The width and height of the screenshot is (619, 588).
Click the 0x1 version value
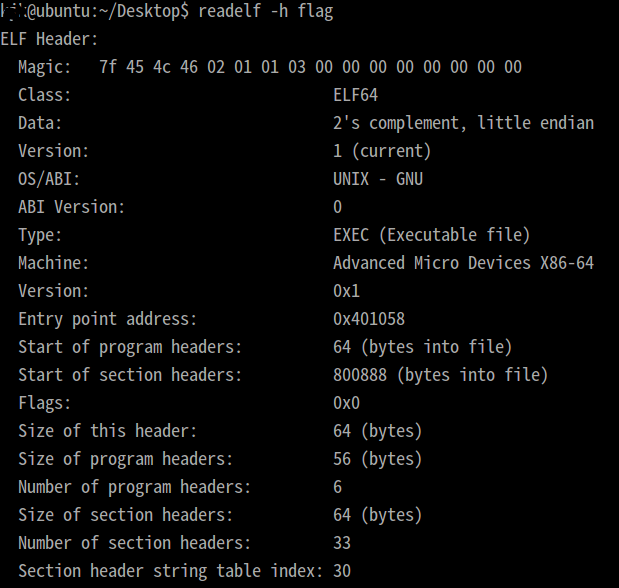click(x=346, y=291)
